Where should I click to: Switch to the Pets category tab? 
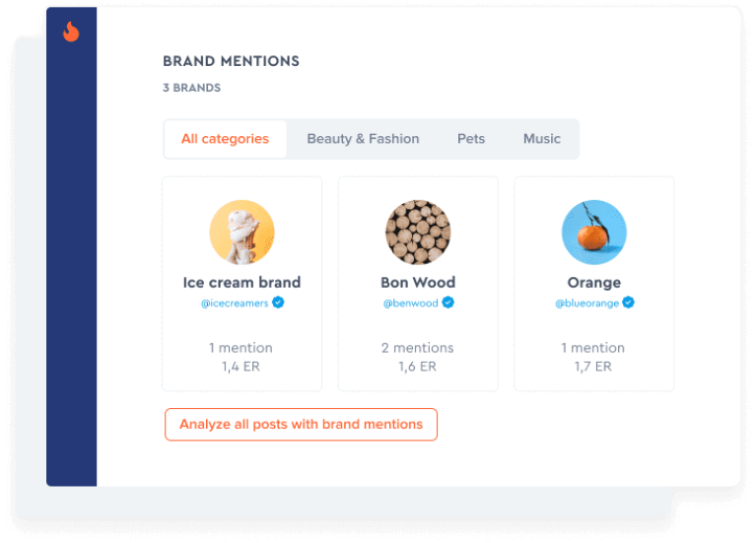(x=471, y=139)
